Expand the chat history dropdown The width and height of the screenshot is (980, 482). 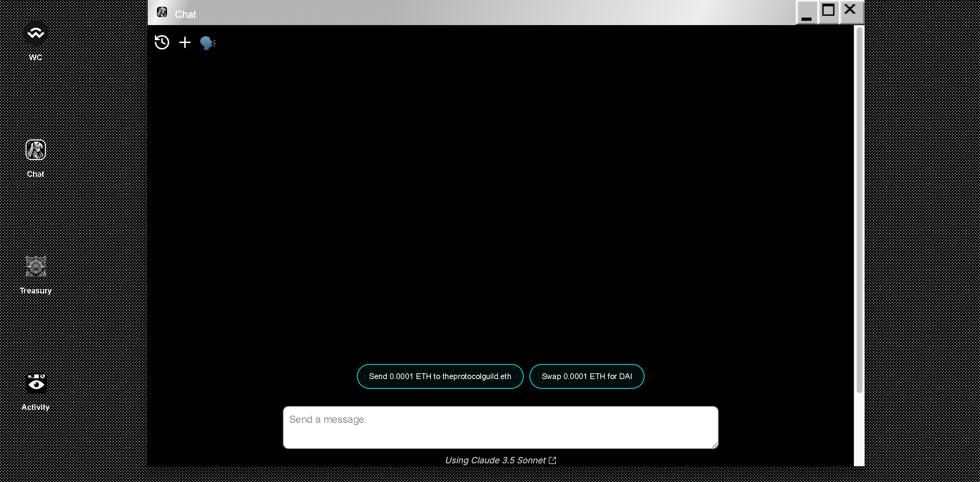click(x=162, y=42)
